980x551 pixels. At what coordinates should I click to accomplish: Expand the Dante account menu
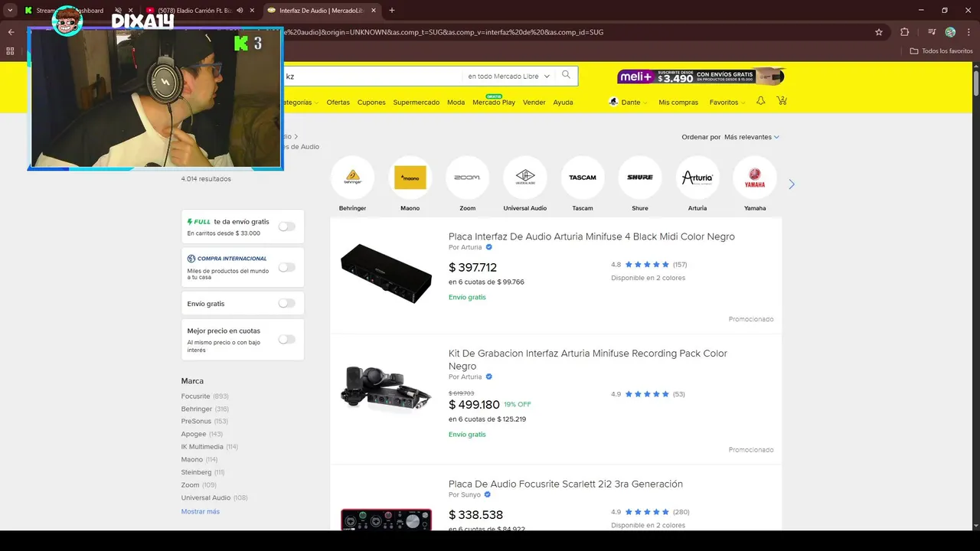(x=628, y=102)
